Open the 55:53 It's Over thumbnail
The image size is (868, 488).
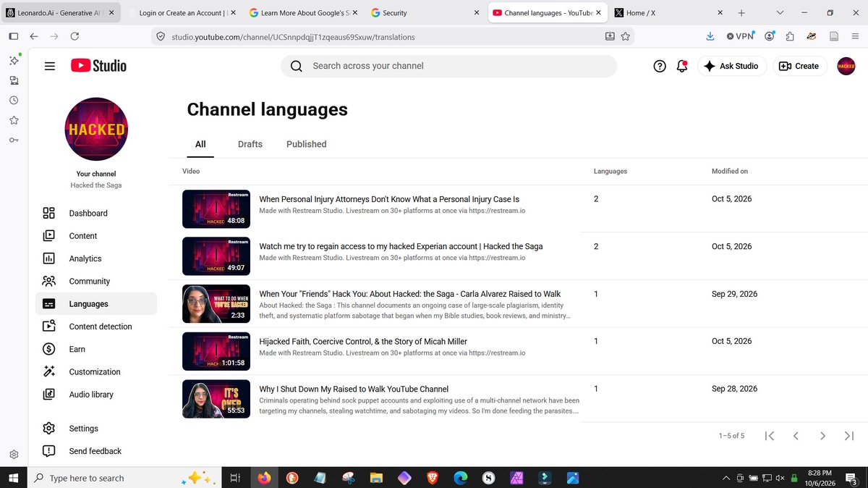[x=216, y=399]
